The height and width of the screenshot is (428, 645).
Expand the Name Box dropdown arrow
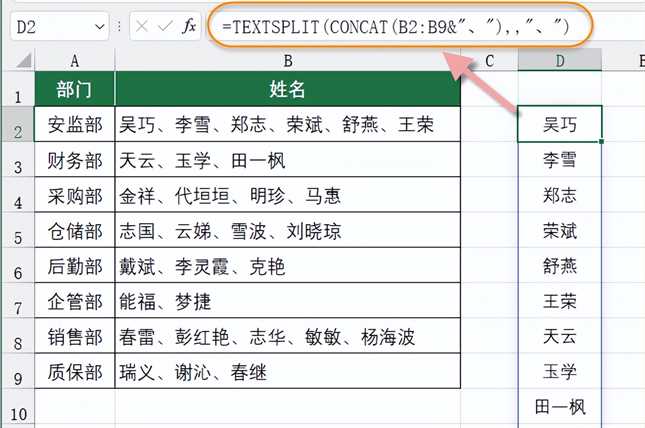point(100,27)
